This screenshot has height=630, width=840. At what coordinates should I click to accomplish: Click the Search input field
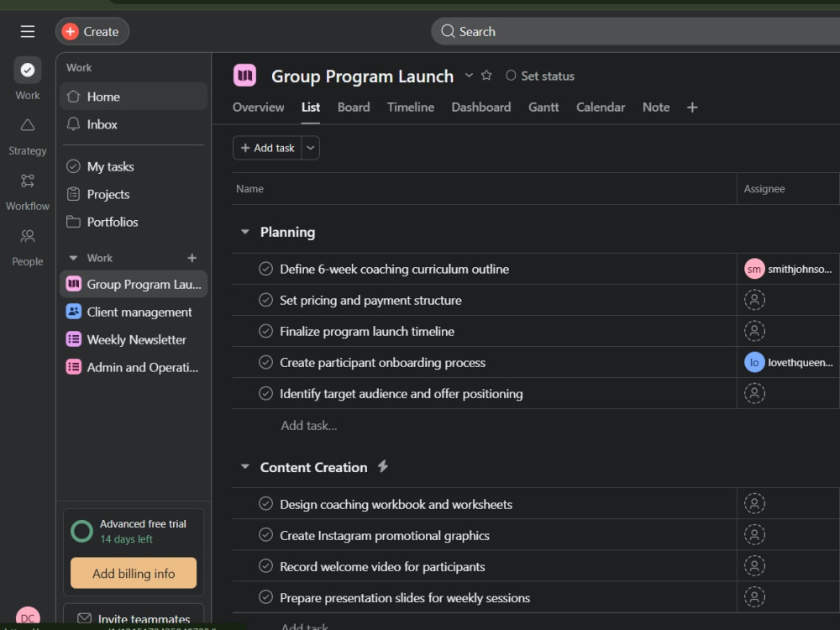(635, 31)
